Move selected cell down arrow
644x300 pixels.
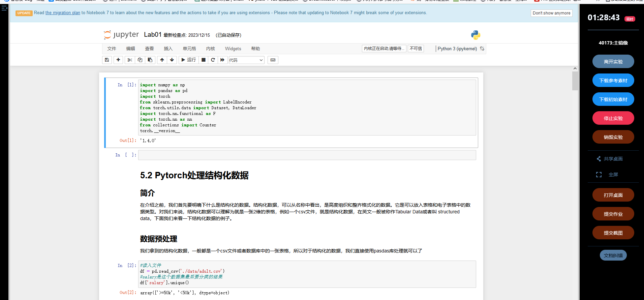[x=172, y=60]
